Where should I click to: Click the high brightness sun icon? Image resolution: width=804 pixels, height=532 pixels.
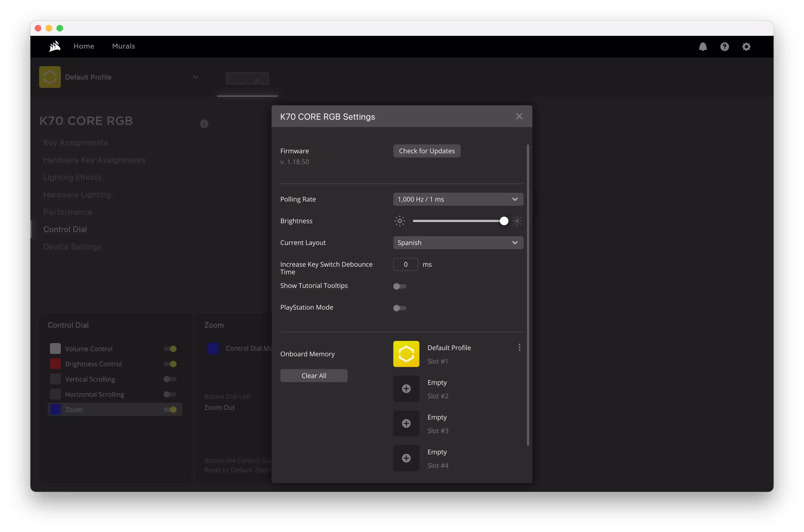tap(517, 221)
